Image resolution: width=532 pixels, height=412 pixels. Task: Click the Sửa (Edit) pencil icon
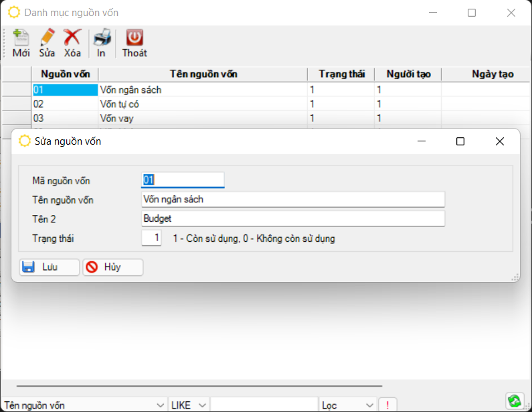[47, 38]
